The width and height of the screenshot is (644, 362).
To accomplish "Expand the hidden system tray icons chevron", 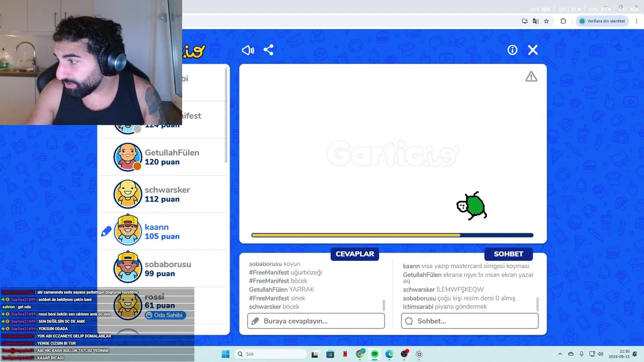I will tap(560, 354).
